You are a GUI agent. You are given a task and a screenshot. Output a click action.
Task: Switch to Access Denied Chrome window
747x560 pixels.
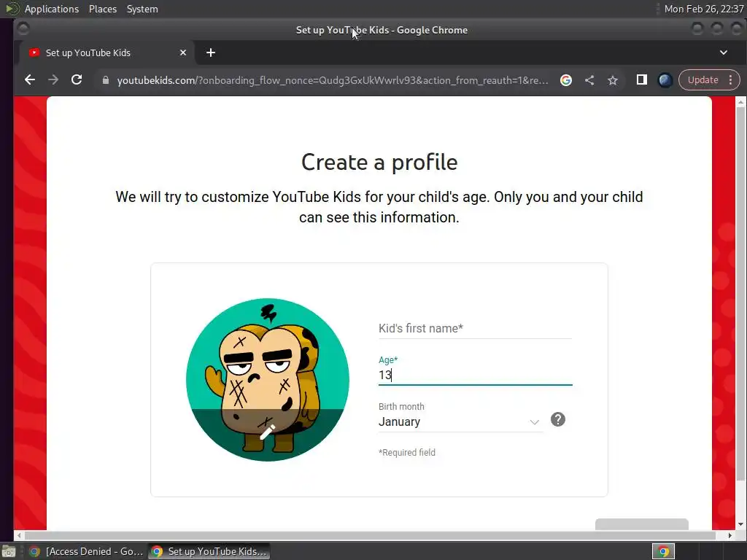coord(86,551)
